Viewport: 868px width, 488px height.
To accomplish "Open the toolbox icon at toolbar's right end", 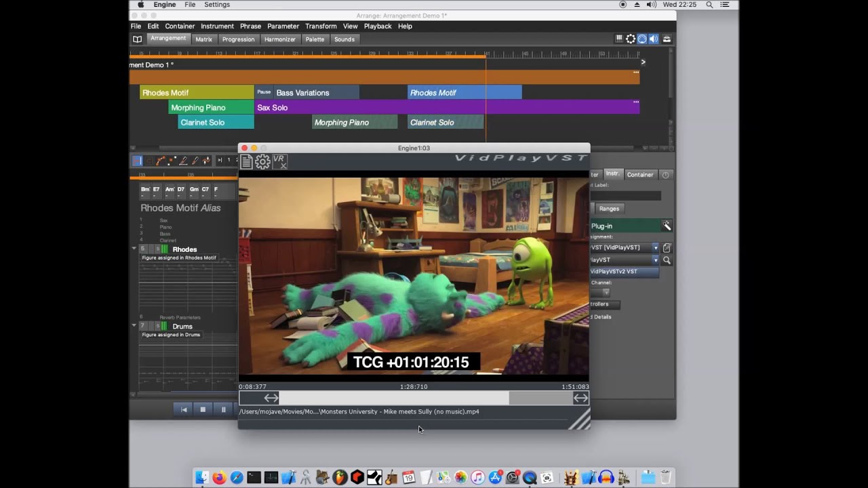I will click(667, 39).
